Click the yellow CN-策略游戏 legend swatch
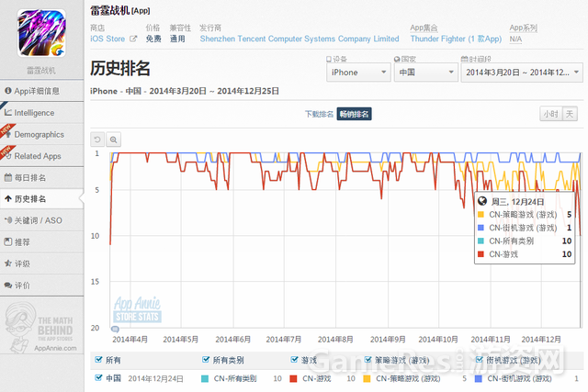The width and height of the screenshot is (588, 392). coord(367,379)
